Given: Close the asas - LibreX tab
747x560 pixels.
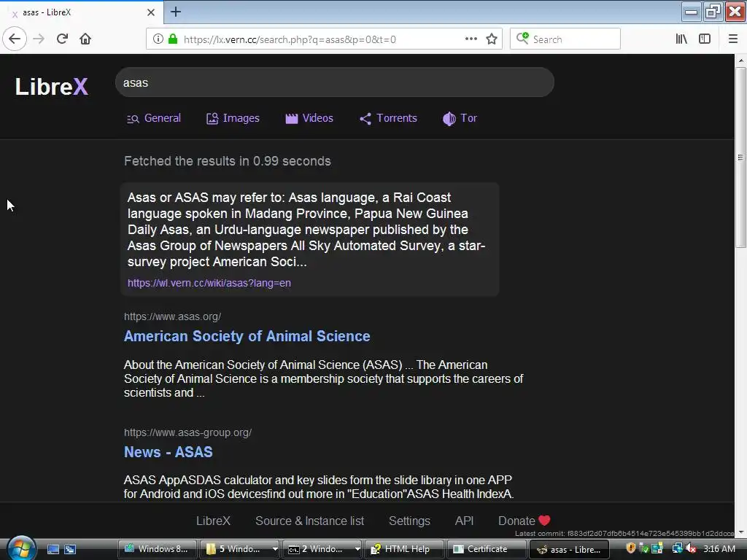Looking at the screenshot, I should point(150,12).
